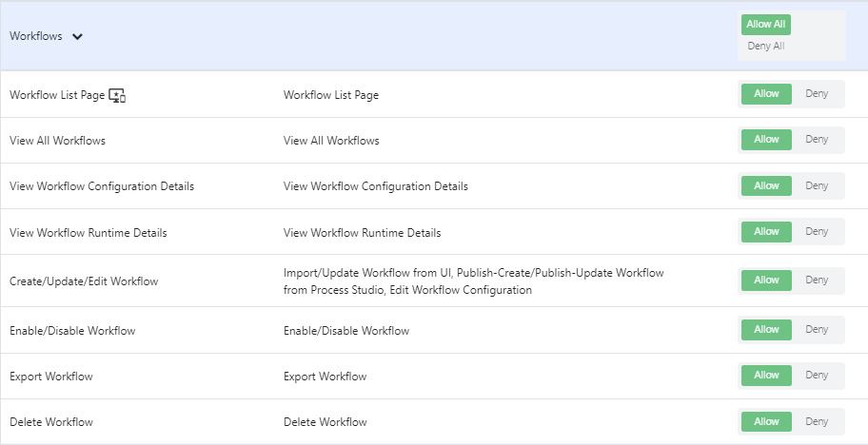Image resolution: width=868 pixels, height=445 pixels.
Task: Select Allow for Export Workflow
Action: click(x=766, y=375)
